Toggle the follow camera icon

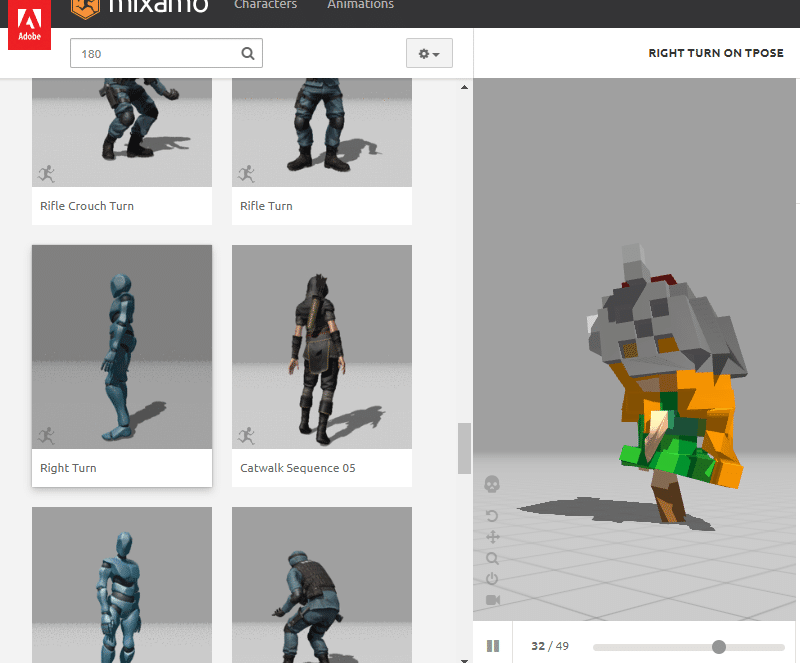[x=493, y=600]
